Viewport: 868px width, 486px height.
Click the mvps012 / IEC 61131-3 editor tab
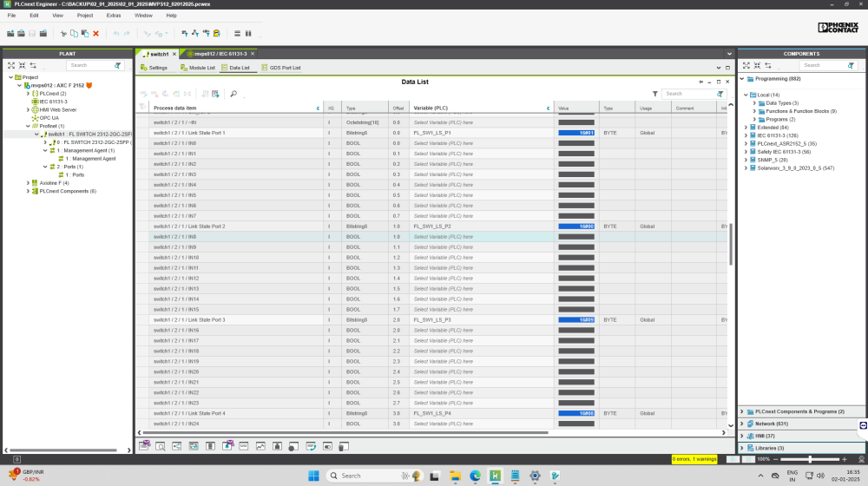[x=218, y=54]
